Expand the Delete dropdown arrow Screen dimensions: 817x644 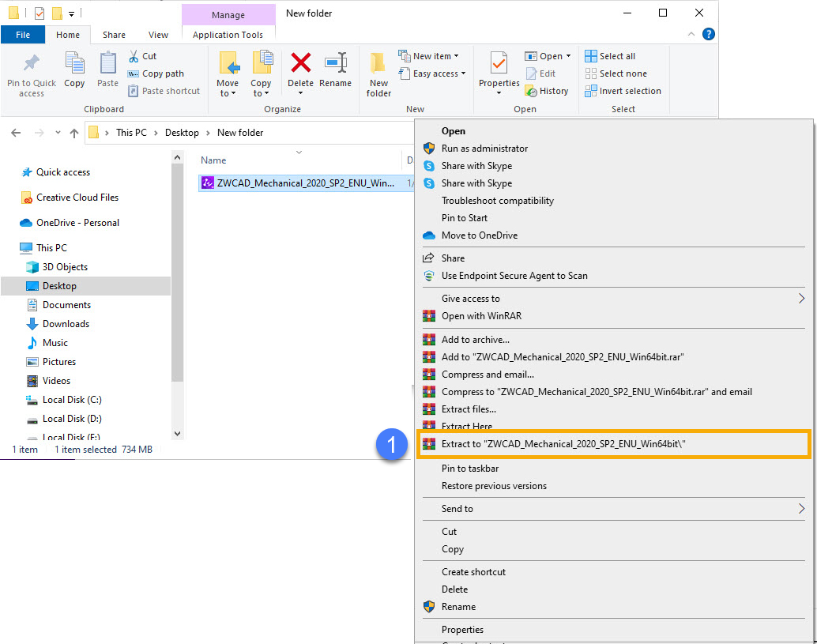(x=300, y=93)
